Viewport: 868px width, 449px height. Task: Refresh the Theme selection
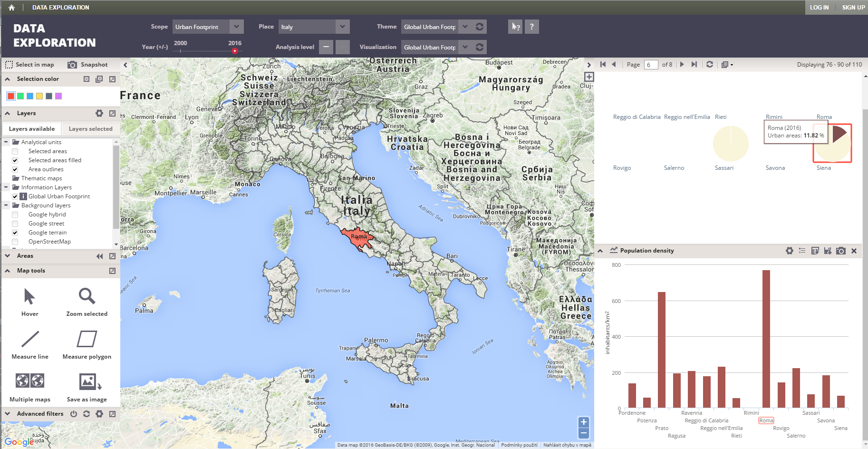tap(480, 27)
